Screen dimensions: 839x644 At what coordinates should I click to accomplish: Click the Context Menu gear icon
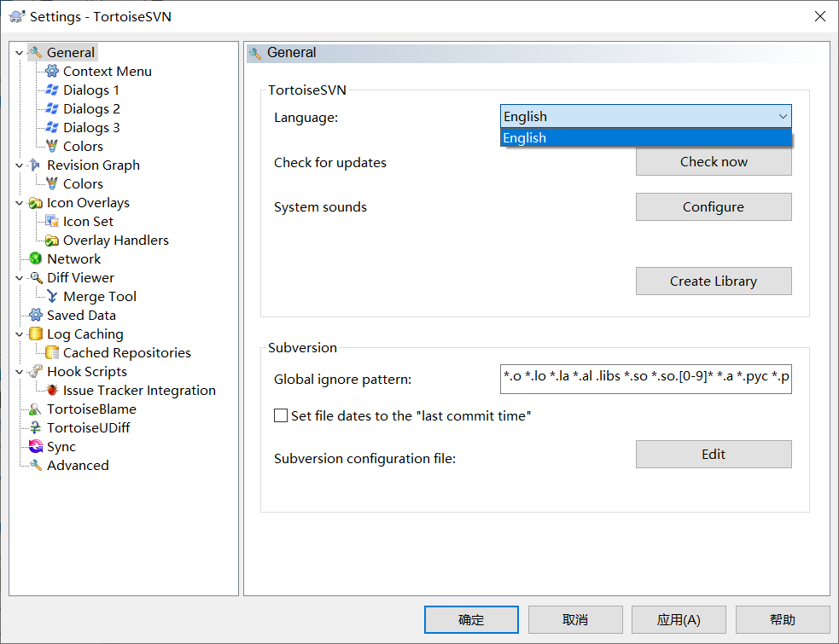52,71
